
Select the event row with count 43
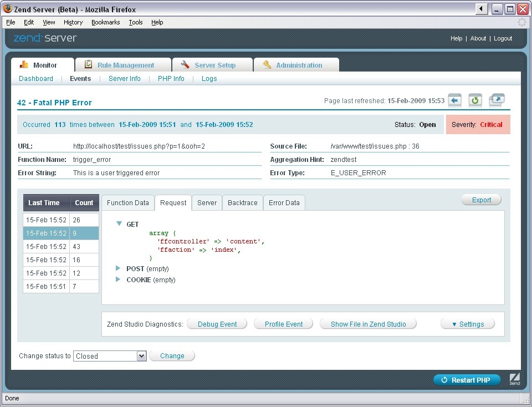(61, 246)
